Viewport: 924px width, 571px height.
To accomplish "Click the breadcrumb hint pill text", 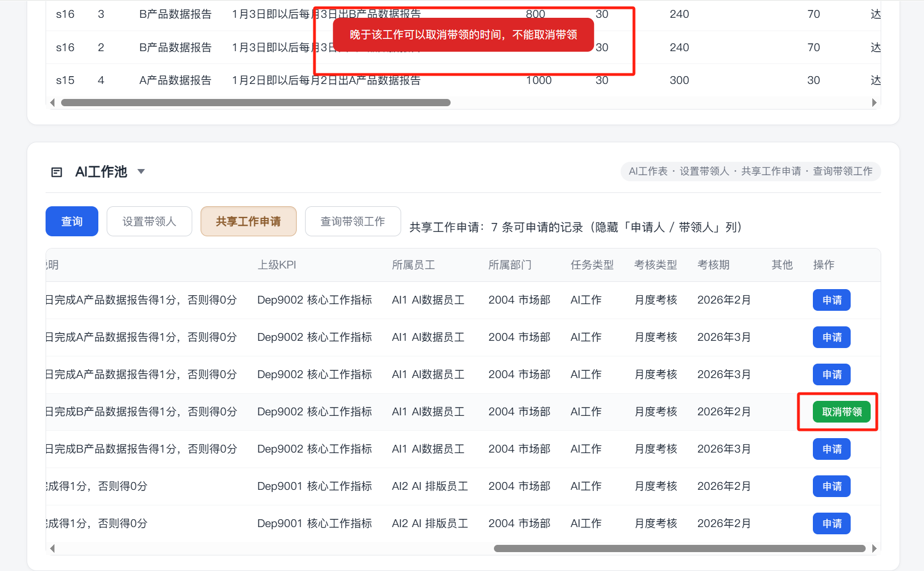I will pos(751,171).
